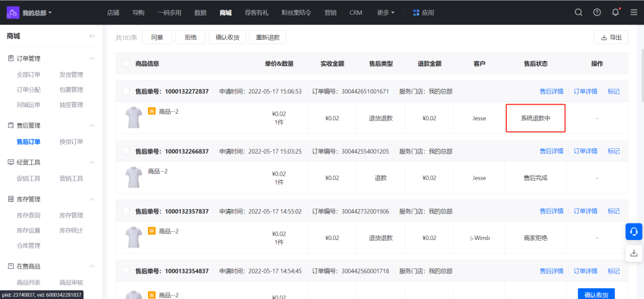Open 仓库管理 in the sidebar

click(x=29, y=245)
